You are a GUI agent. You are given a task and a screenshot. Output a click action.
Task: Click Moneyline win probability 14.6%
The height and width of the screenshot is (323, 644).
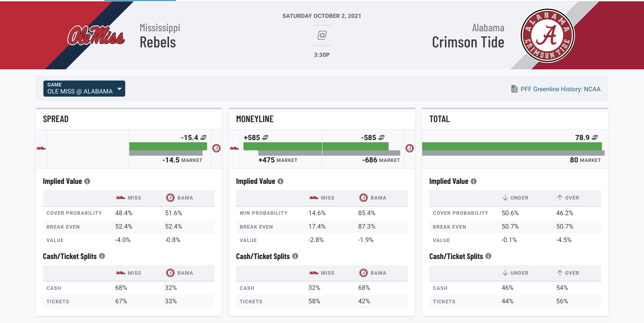[x=317, y=213]
